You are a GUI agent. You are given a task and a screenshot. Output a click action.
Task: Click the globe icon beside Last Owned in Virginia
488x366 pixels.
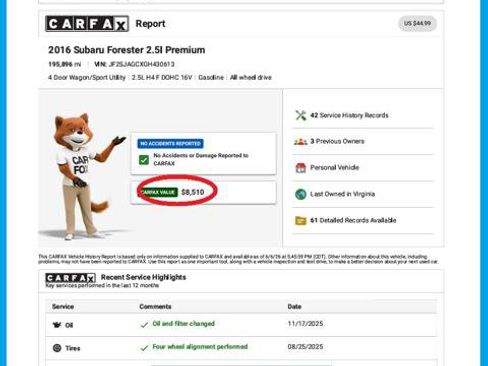(301, 194)
